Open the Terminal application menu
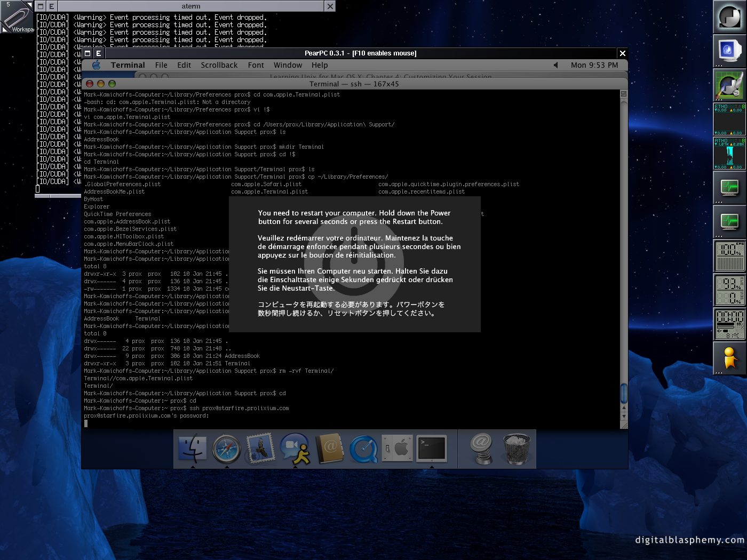This screenshot has height=560, width=747. click(x=128, y=65)
